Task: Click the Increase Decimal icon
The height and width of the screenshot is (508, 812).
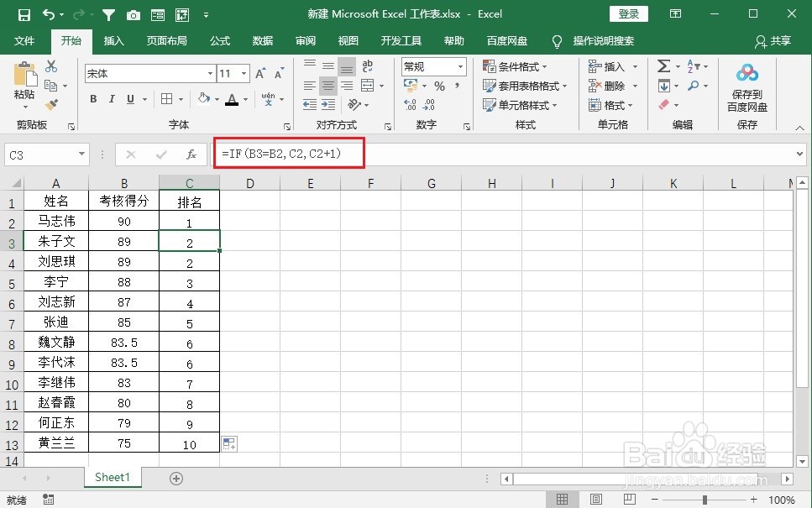Action: [x=410, y=105]
